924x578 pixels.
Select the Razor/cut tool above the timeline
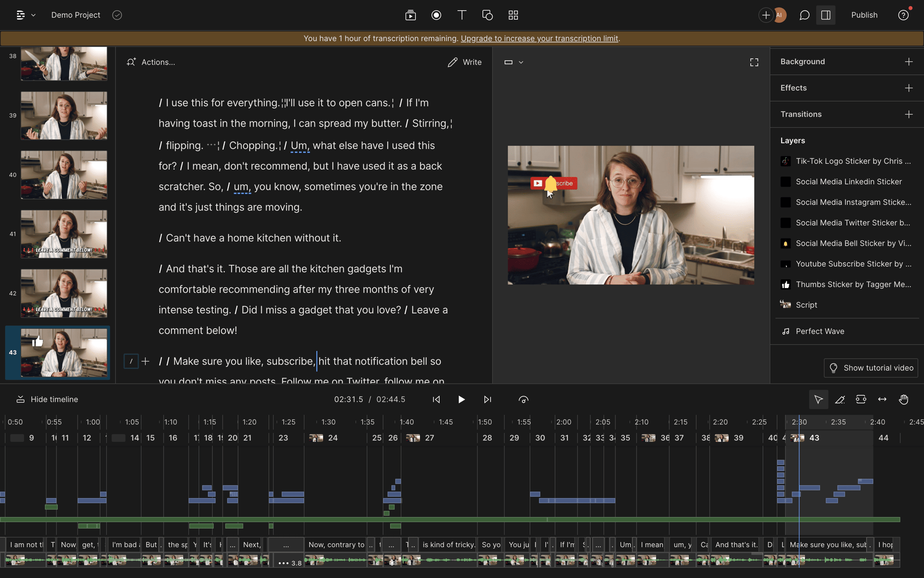840,399
